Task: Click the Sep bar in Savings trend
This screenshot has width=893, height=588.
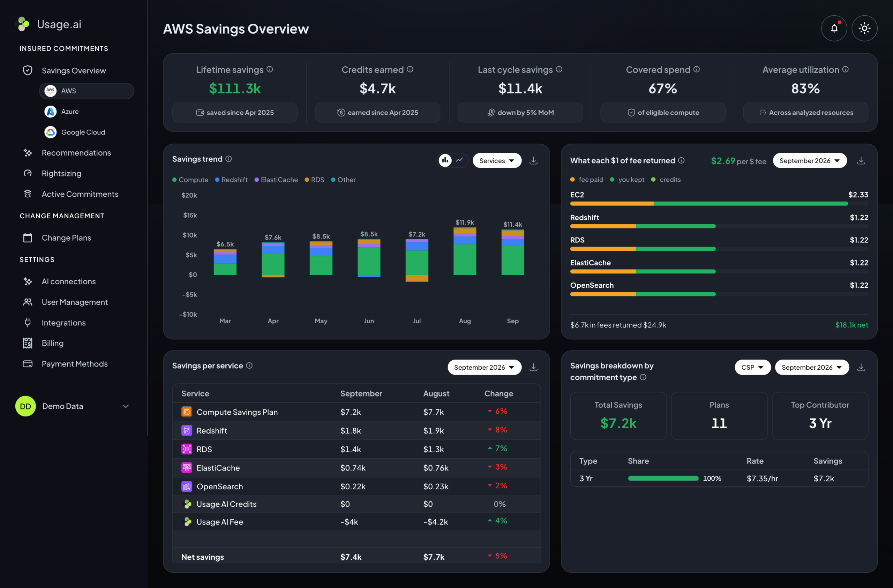Action: click(512, 252)
